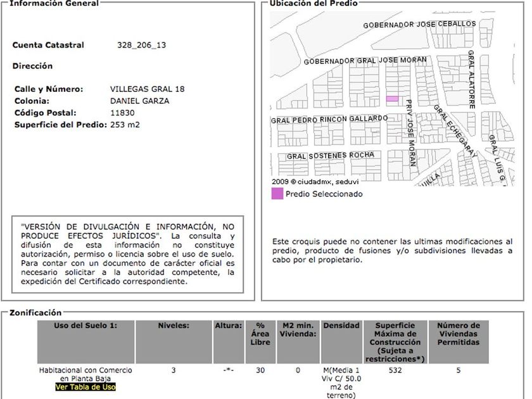Viewport: 532px width, 399px height.
Task: Click the Superficie value 253 m2
Action: click(x=125, y=125)
